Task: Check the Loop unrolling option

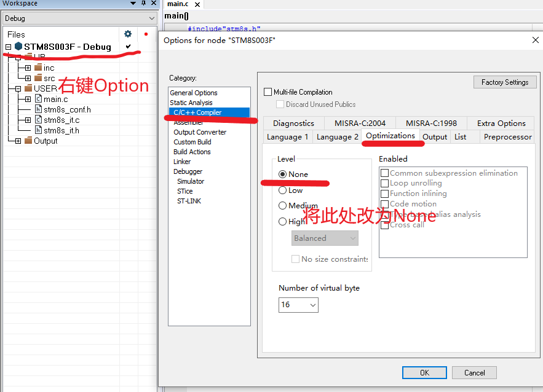Action: 384,182
